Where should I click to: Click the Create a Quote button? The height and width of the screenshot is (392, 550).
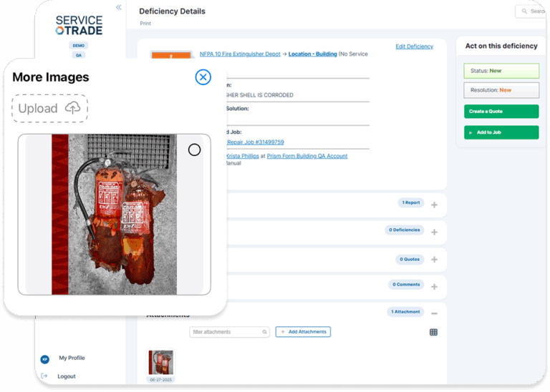coord(501,112)
